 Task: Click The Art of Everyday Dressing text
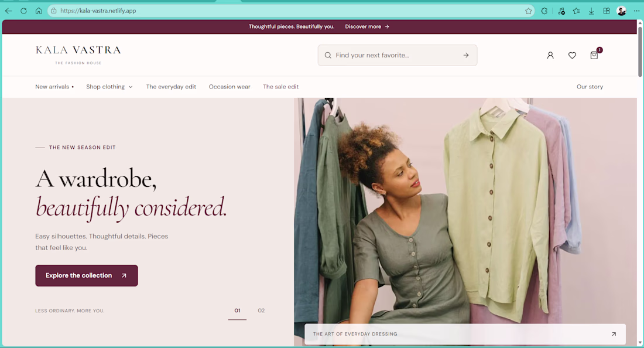coord(355,334)
